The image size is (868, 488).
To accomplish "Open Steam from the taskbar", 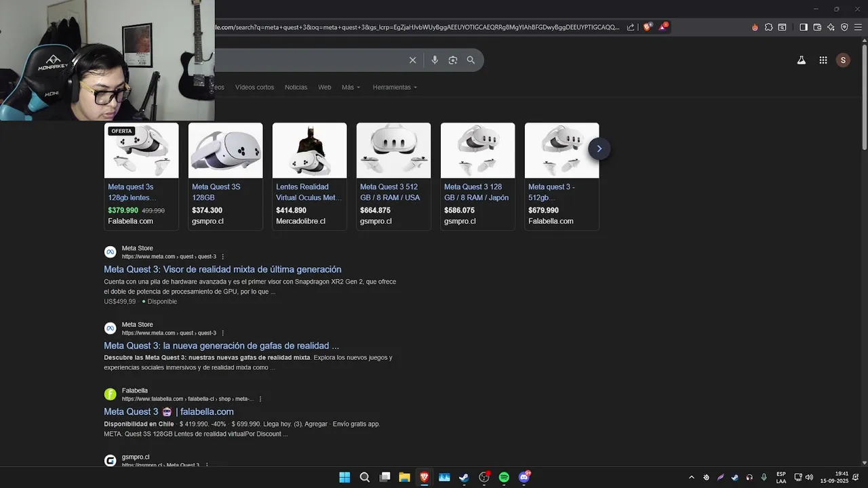I will (x=464, y=477).
